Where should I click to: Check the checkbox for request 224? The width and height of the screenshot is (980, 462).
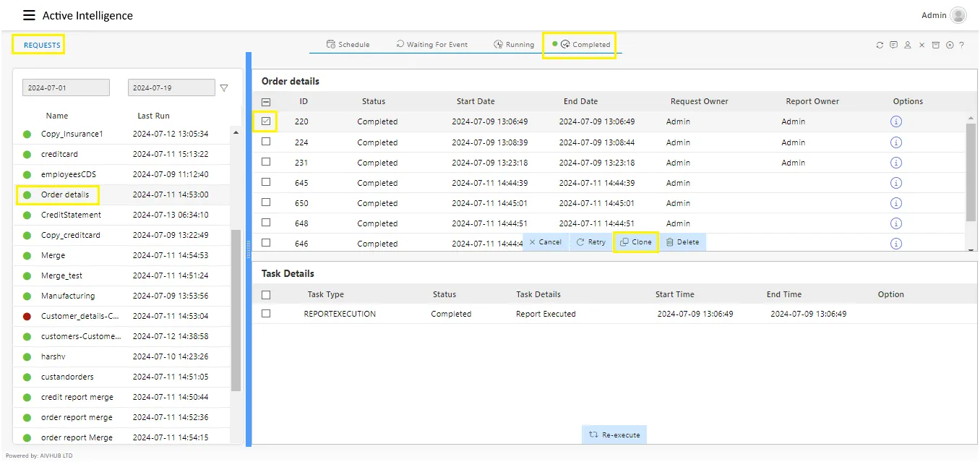[266, 142]
